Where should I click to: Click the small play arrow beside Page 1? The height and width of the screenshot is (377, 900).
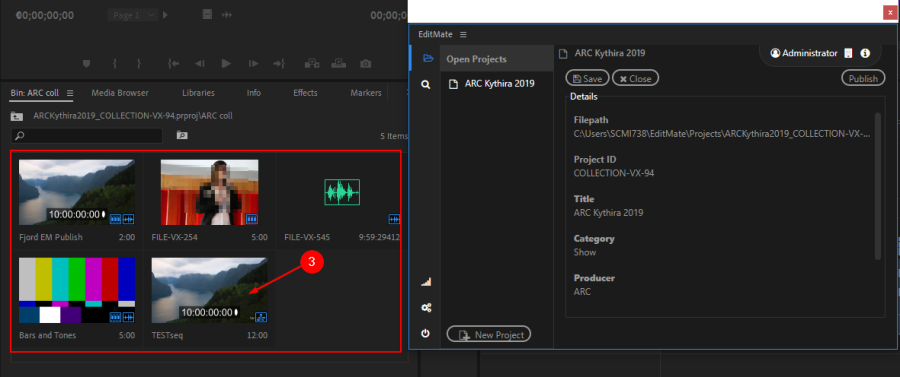point(165,15)
